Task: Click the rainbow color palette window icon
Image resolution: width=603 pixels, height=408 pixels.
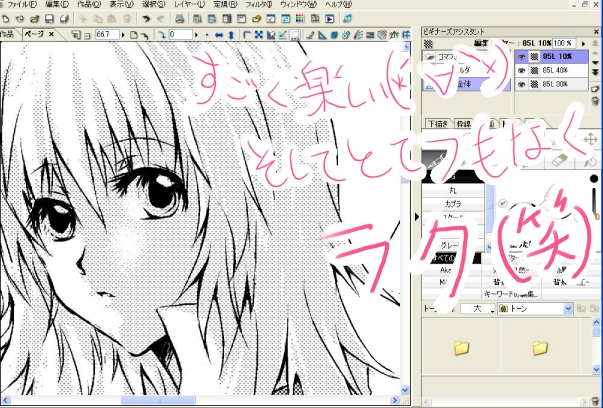Action: [x=300, y=18]
